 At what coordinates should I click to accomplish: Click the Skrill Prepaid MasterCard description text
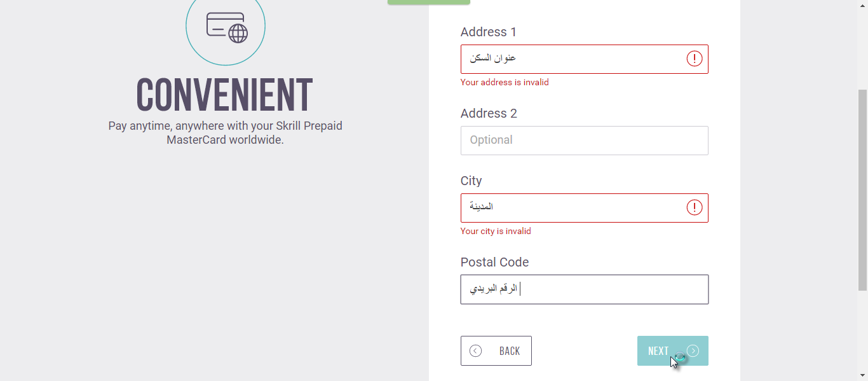tap(225, 133)
